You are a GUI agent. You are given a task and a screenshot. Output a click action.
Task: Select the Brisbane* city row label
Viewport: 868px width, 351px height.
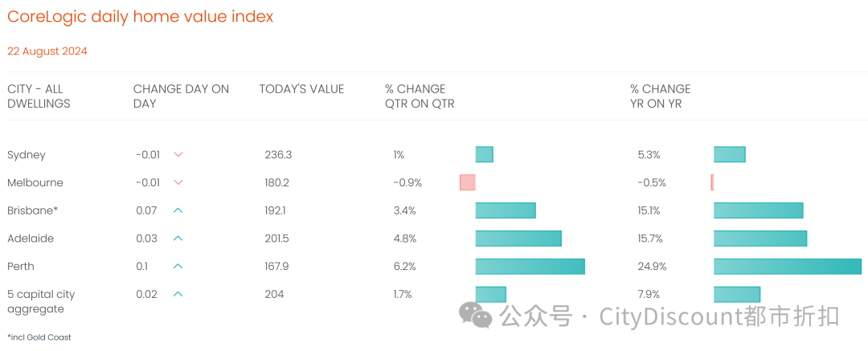33,210
